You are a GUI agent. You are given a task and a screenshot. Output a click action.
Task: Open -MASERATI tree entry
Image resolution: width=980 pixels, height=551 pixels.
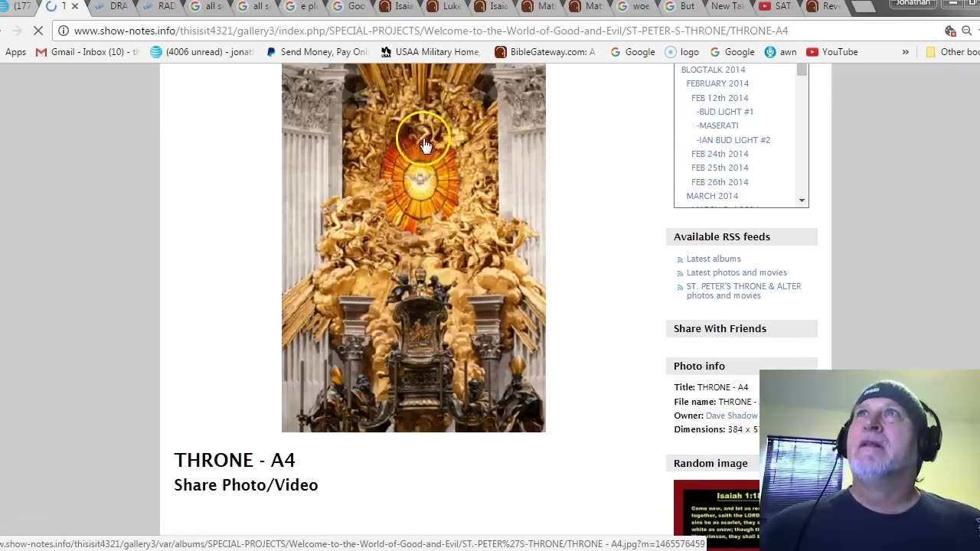coord(717,126)
